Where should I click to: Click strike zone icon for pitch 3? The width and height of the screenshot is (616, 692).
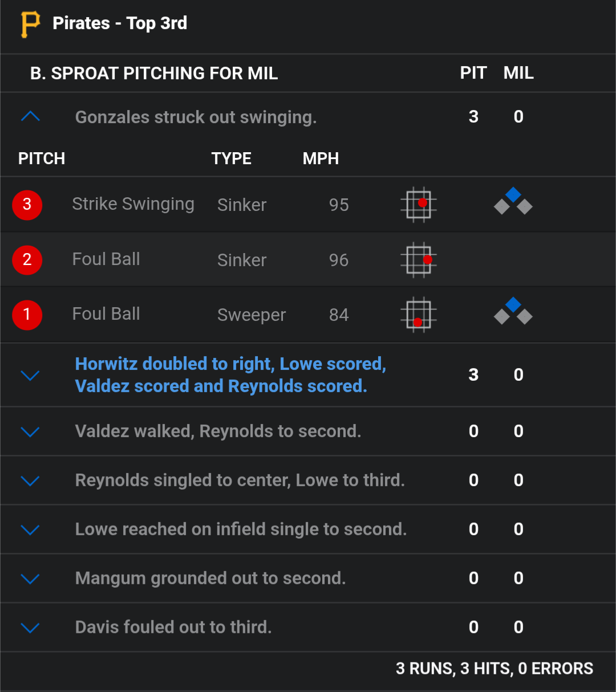419,205
